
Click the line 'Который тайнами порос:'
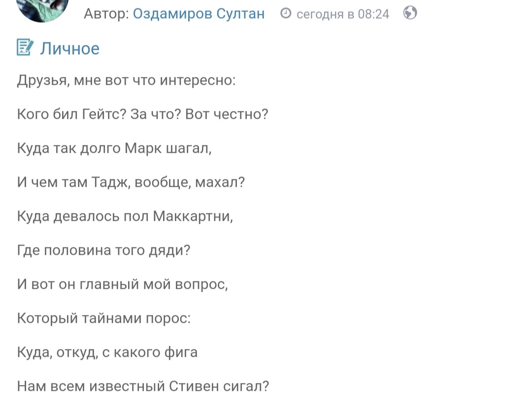tap(103, 318)
